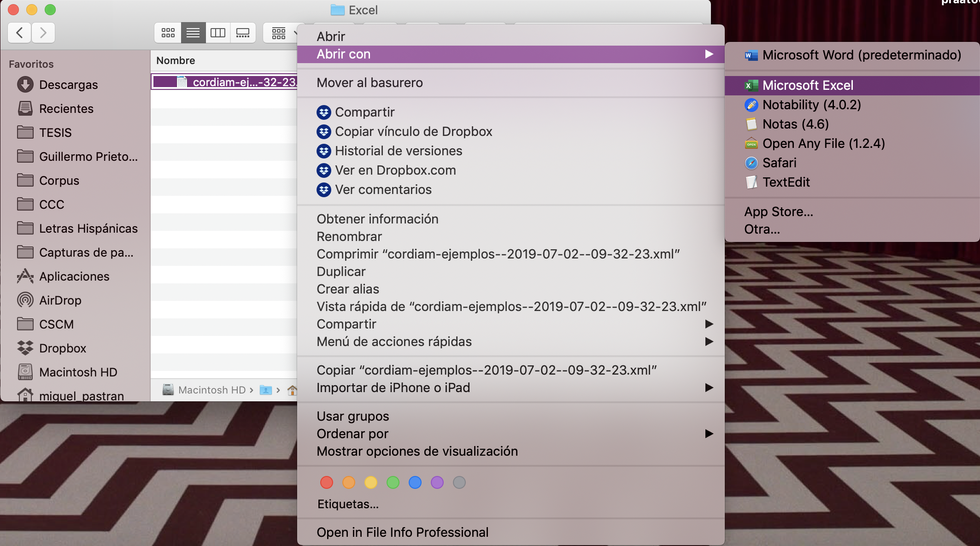Open the file with Microsoft Excel

(852, 85)
